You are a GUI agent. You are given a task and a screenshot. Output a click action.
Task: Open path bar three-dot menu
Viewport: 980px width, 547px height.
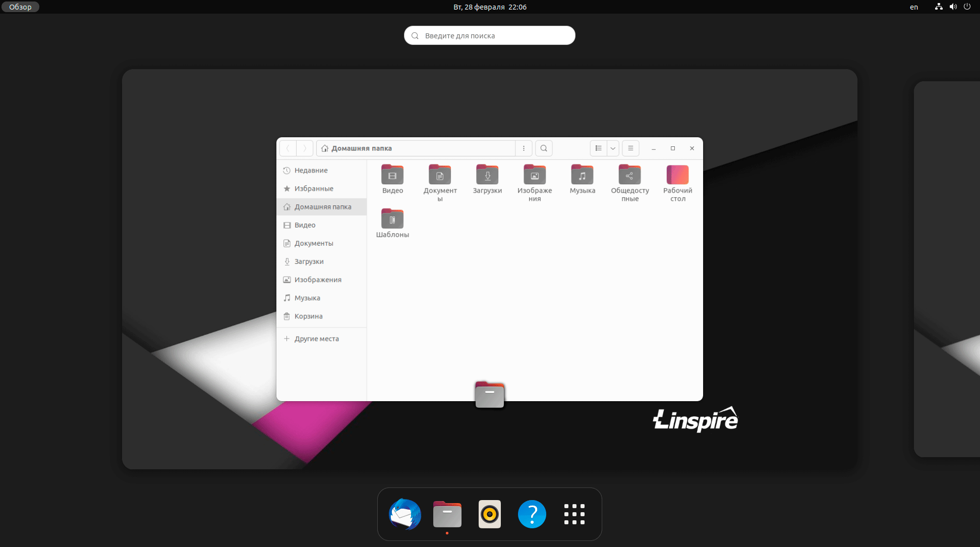[x=524, y=148]
